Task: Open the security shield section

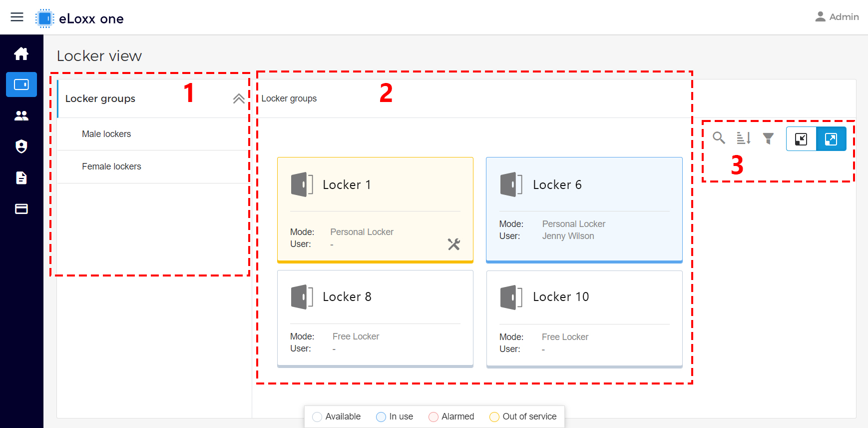Action: [x=21, y=146]
